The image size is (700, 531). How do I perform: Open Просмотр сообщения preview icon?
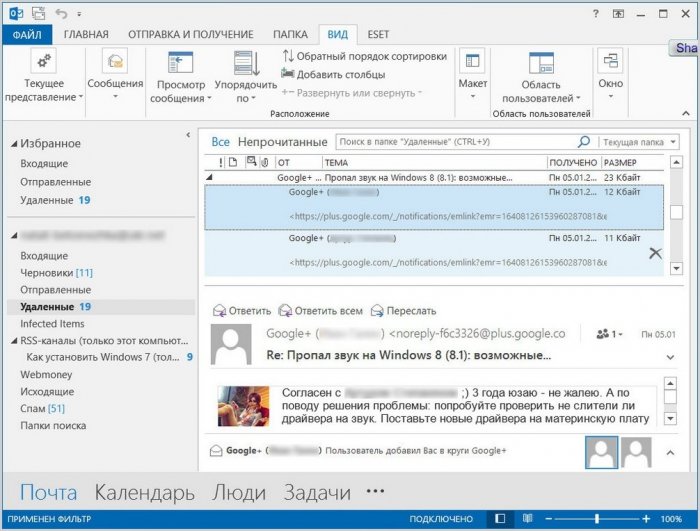[180, 62]
